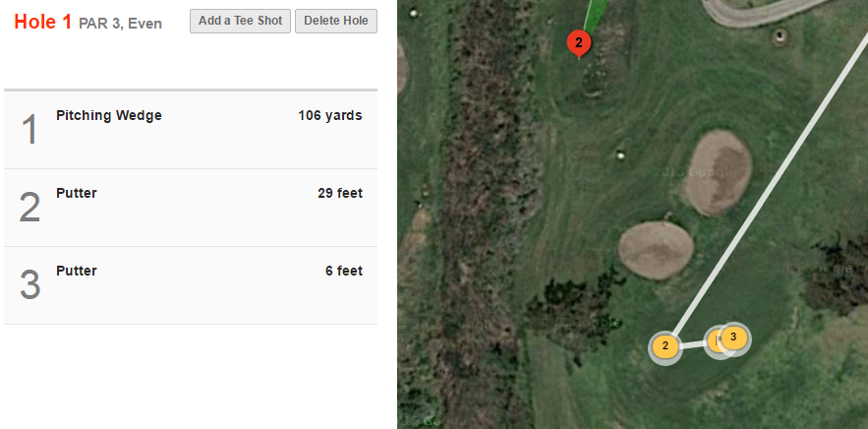The image size is (868, 429).
Task: Click the Add a Tee Shot button
Action: [240, 21]
